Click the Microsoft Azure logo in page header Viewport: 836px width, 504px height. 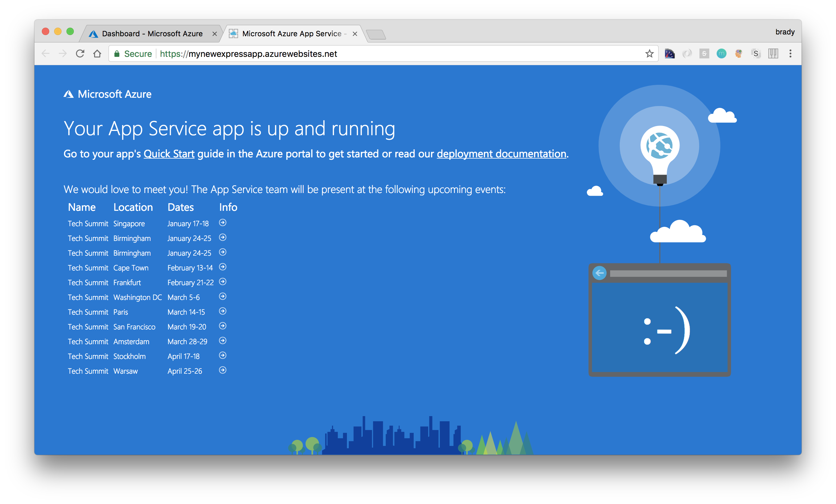click(x=108, y=94)
